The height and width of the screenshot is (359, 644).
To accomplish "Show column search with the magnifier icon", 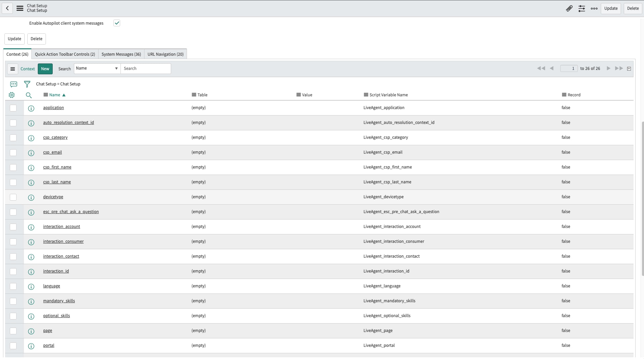I will coord(29,95).
